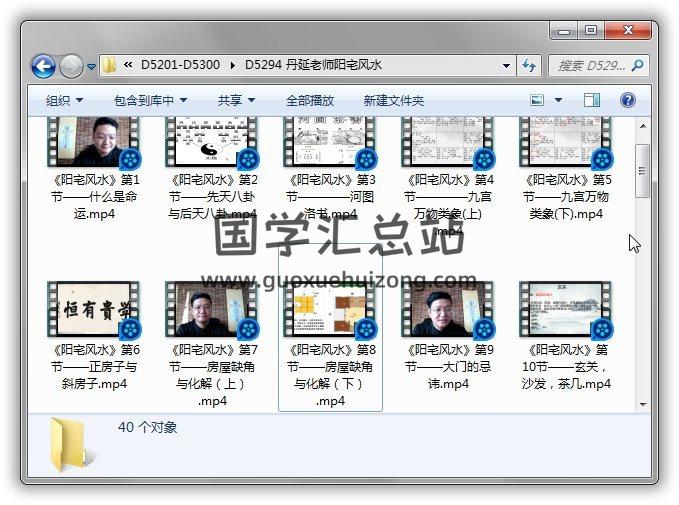Click the Forward navigation arrow
The image size is (679, 505).
71,67
